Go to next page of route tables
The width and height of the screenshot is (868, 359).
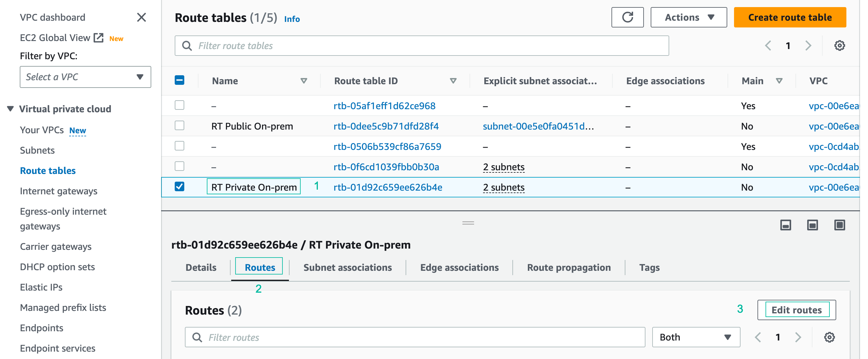pos(808,45)
